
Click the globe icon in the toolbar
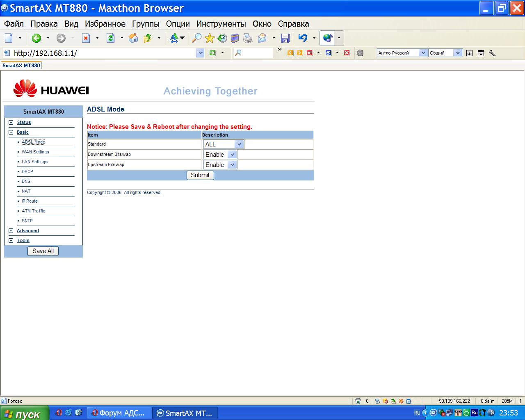[327, 38]
